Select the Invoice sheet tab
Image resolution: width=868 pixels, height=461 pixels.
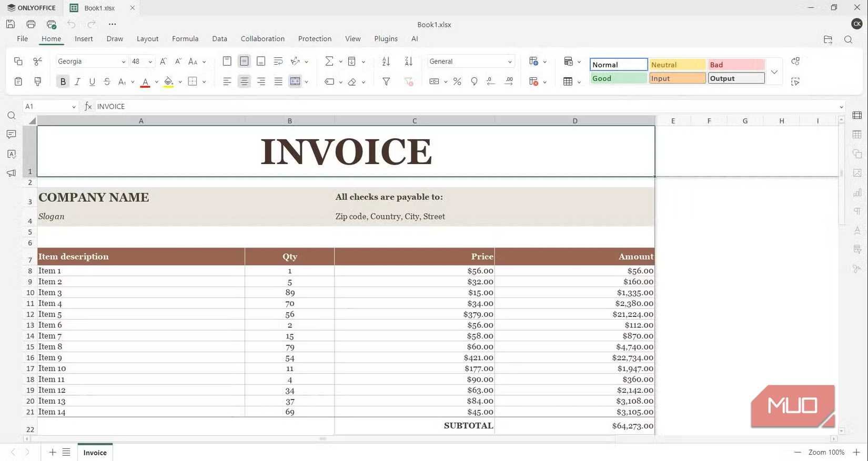click(95, 453)
